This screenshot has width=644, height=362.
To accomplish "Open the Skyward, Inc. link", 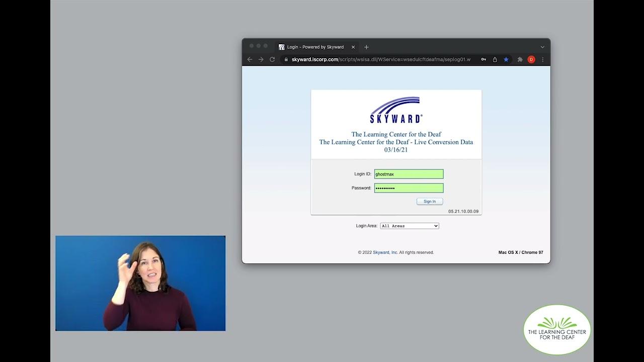I will pyautogui.click(x=385, y=252).
